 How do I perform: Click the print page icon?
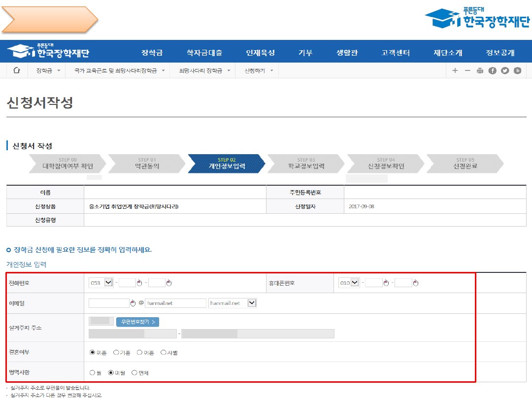pyautogui.click(x=480, y=70)
